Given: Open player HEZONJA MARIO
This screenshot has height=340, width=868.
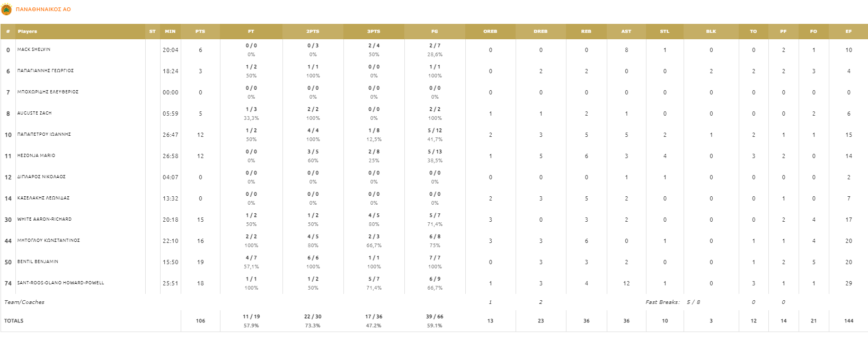Looking at the screenshot, I should (x=36, y=155).
